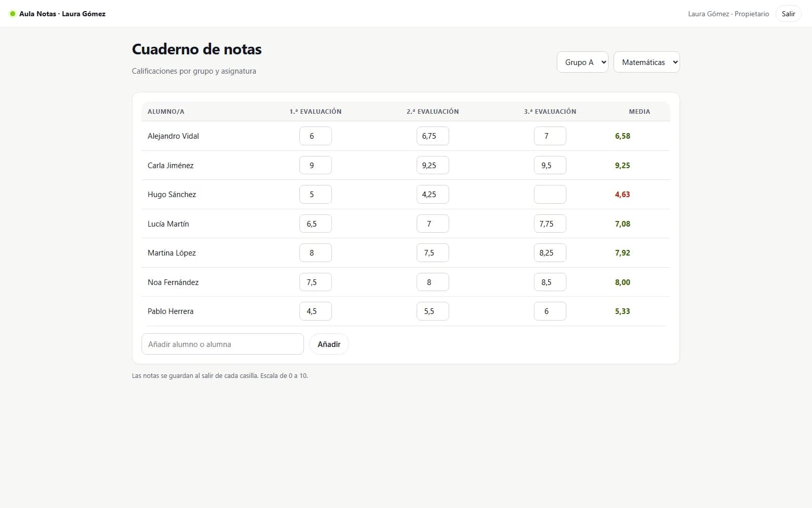Edit Lucía Martín's 2.ª evaluación grade
Viewport: 812px width, 508px height.
432,224
